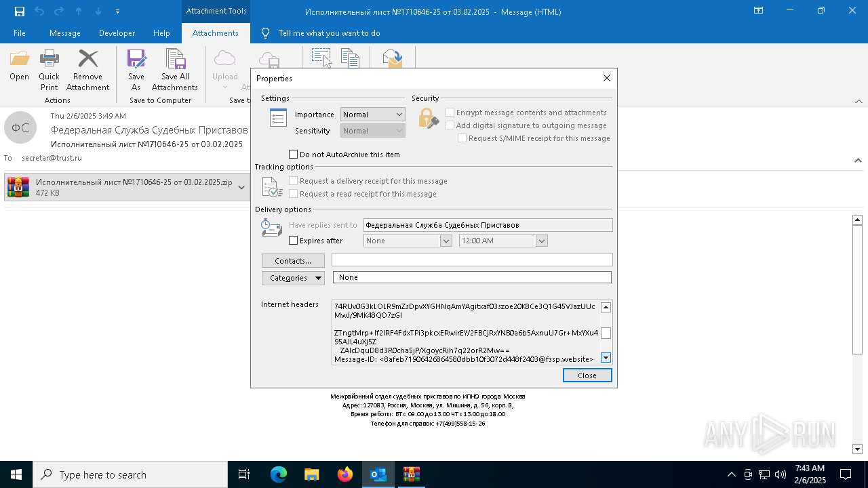
Task: Toggle Add digital signature to outgoing message
Action: click(x=450, y=125)
